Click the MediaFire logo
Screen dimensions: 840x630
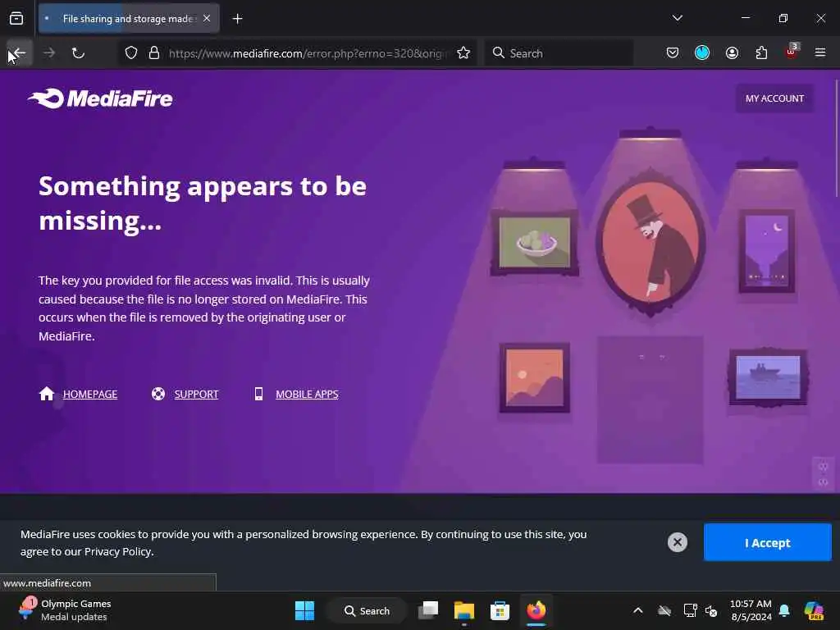tap(100, 98)
